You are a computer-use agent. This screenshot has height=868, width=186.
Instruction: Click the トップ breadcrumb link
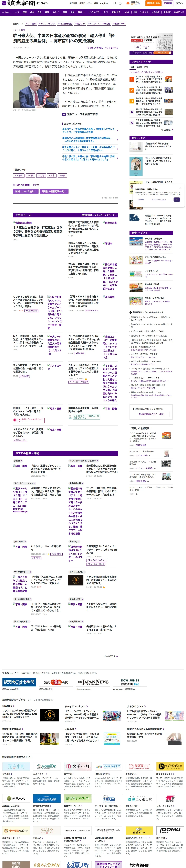15,30
